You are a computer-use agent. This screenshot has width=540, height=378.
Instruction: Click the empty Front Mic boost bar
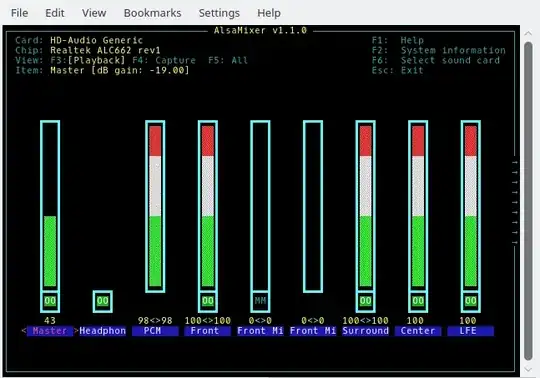coord(313,206)
